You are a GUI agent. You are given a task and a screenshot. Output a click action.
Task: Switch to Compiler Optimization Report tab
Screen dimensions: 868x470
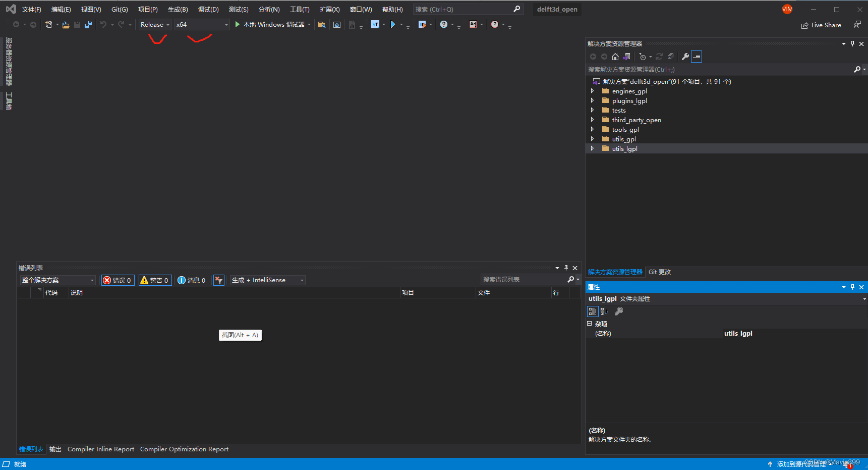click(184, 449)
